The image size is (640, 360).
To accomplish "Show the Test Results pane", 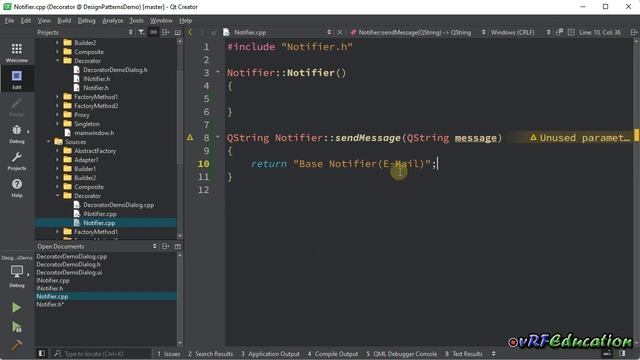I will pos(464,354).
